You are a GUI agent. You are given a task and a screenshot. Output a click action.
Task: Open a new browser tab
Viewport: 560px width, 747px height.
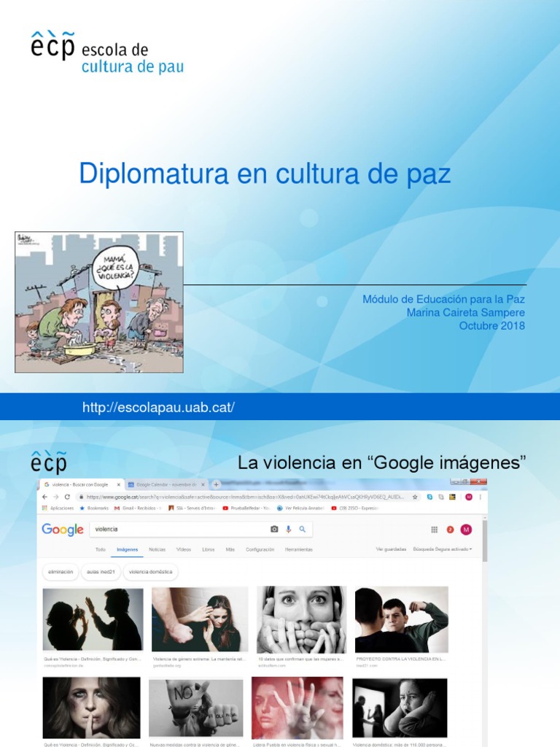pyautogui.click(x=216, y=484)
